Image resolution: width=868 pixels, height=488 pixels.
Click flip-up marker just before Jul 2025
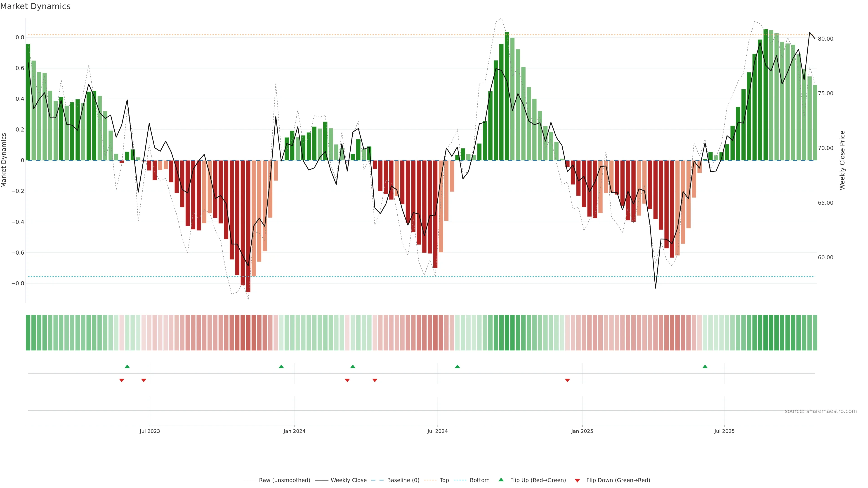(x=705, y=366)
